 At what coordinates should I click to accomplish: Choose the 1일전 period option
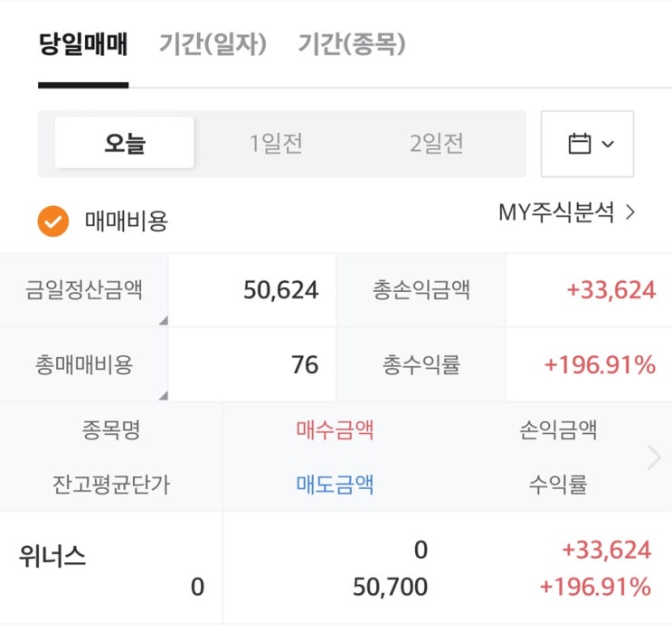pyautogui.click(x=276, y=143)
